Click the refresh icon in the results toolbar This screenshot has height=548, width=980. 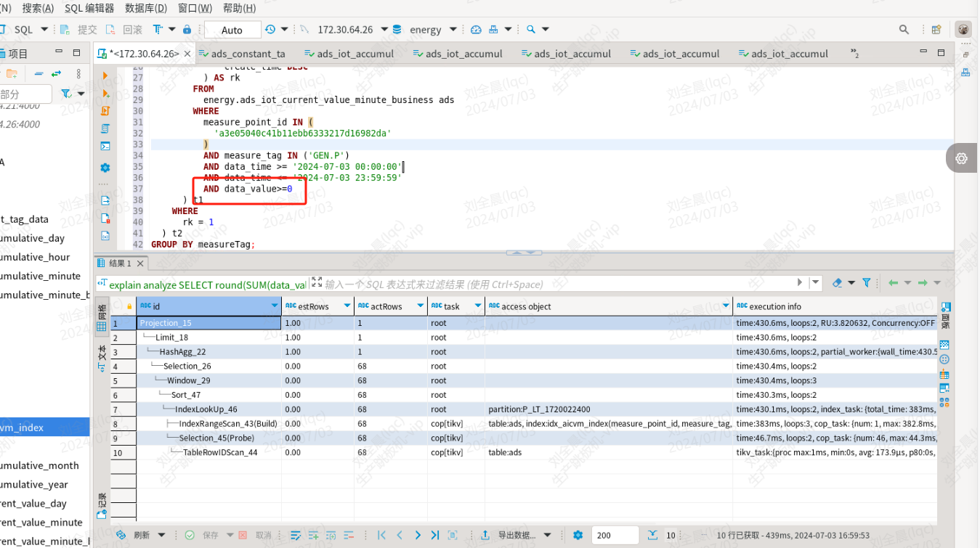click(x=121, y=535)
